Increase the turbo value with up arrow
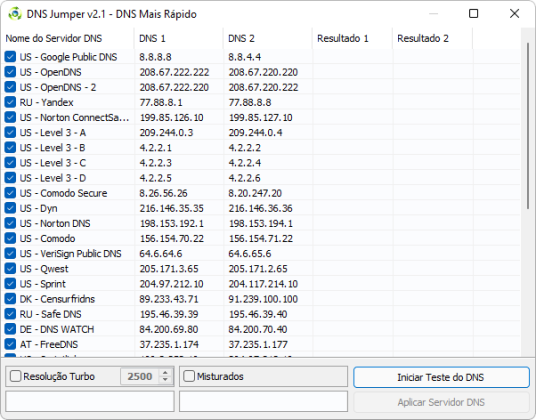The height and width of the screenshot is (420, 536). coord(165,373)
